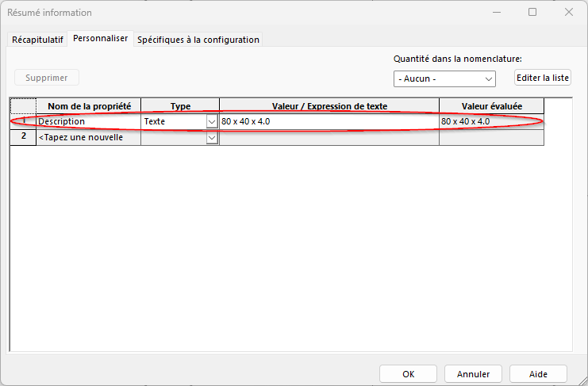Image resolution: width=588 pixels, height=386 pixels.
Task: Select the Personnaliser tab
Action: point(101,39)
